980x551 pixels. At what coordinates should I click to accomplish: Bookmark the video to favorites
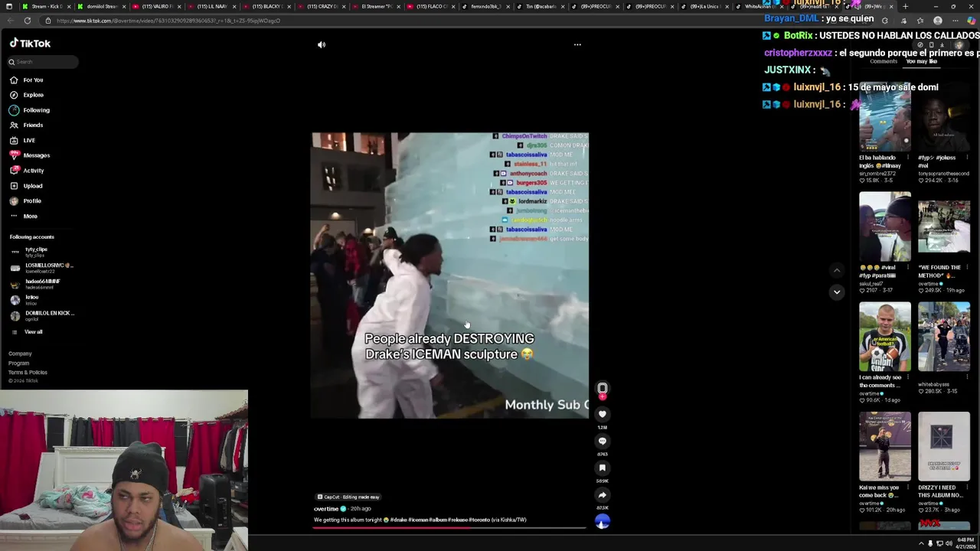click(603, 468)
